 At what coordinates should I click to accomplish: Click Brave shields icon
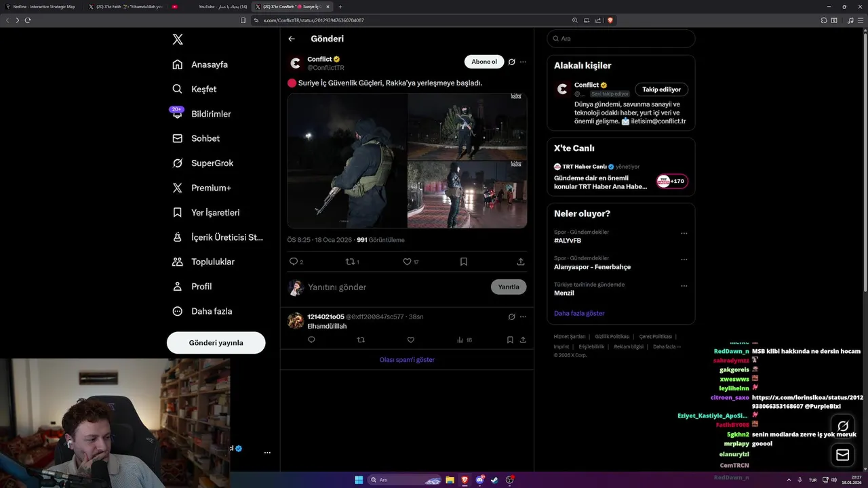pos(610,20)
